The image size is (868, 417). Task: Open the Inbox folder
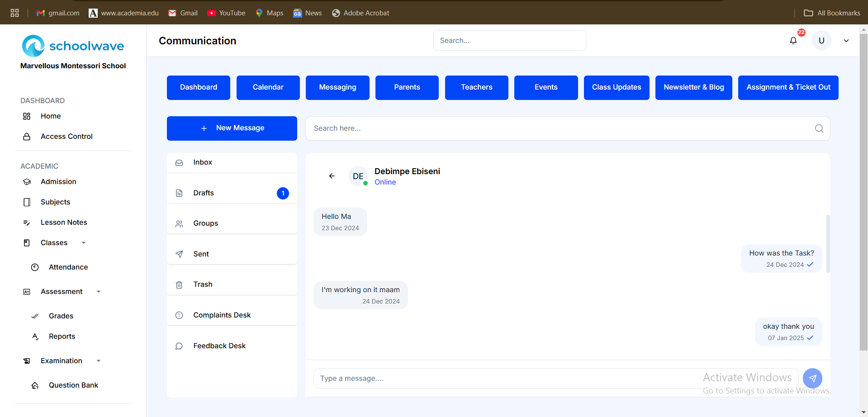pos(232,163)
